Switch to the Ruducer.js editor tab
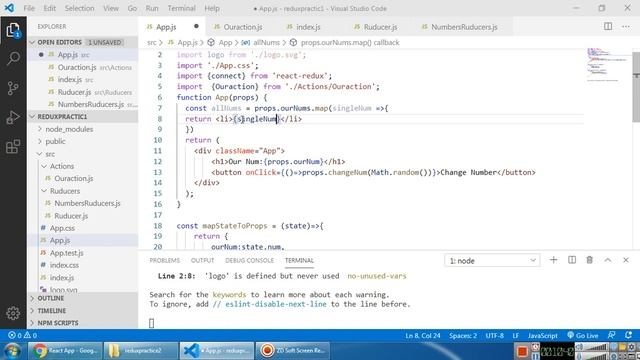The image size is (640, 360). (380, 27)
